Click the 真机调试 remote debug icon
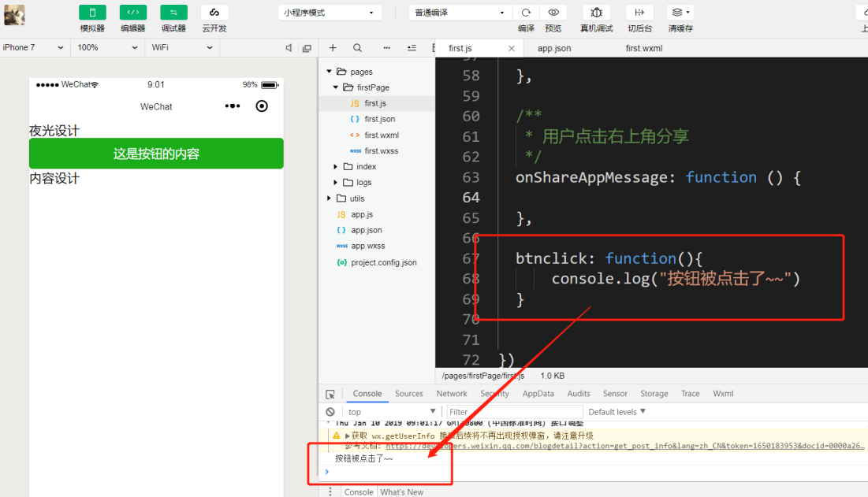The width and height of the screenshot is (868, 497). [596, 12]
